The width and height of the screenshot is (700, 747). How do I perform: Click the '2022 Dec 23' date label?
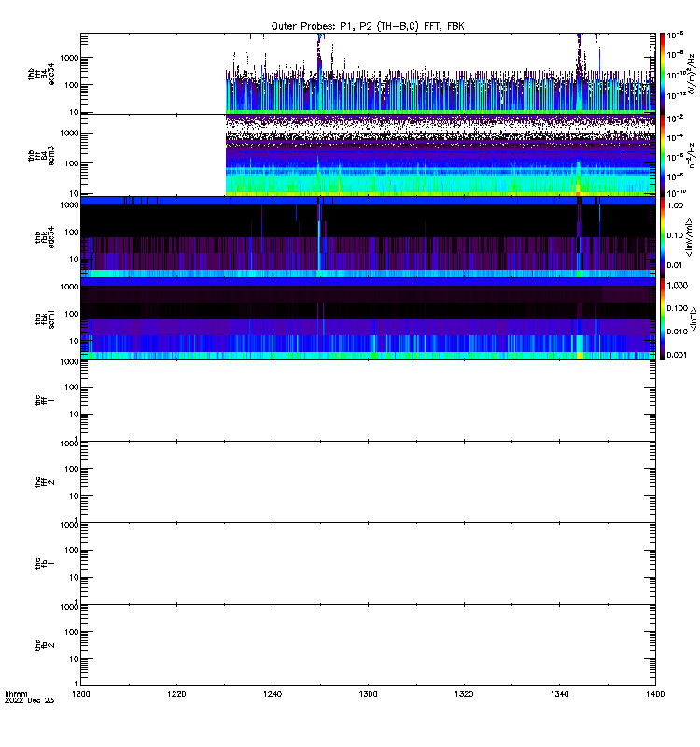click(30, 700)
